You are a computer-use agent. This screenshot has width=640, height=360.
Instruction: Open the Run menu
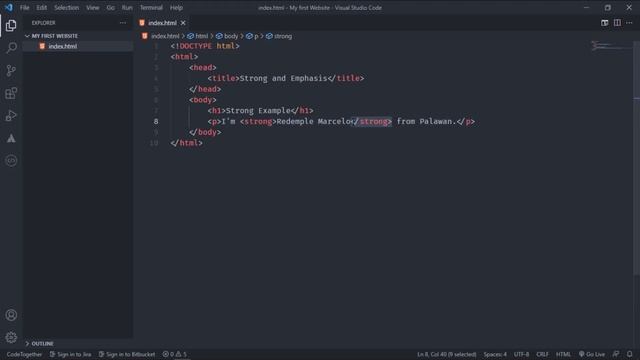pyautogui.click(x=127, y=7)
